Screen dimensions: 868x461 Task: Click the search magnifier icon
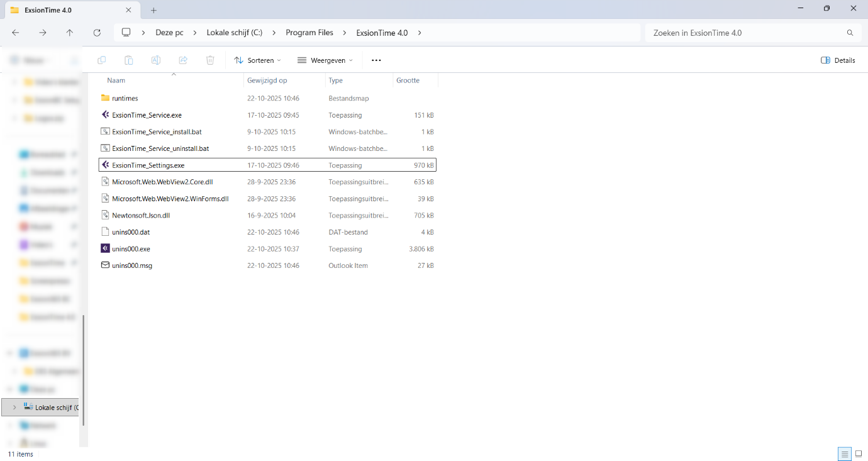pos(850,33)
